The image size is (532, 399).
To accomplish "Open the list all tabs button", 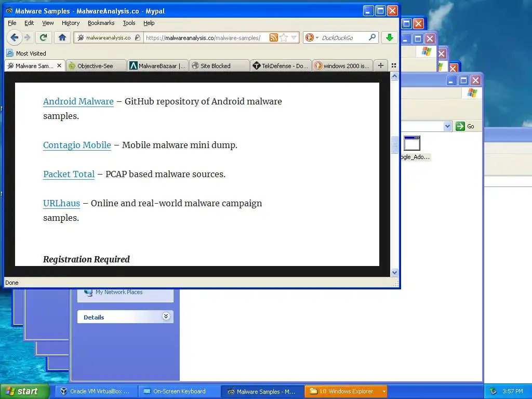I will point(394,65).
